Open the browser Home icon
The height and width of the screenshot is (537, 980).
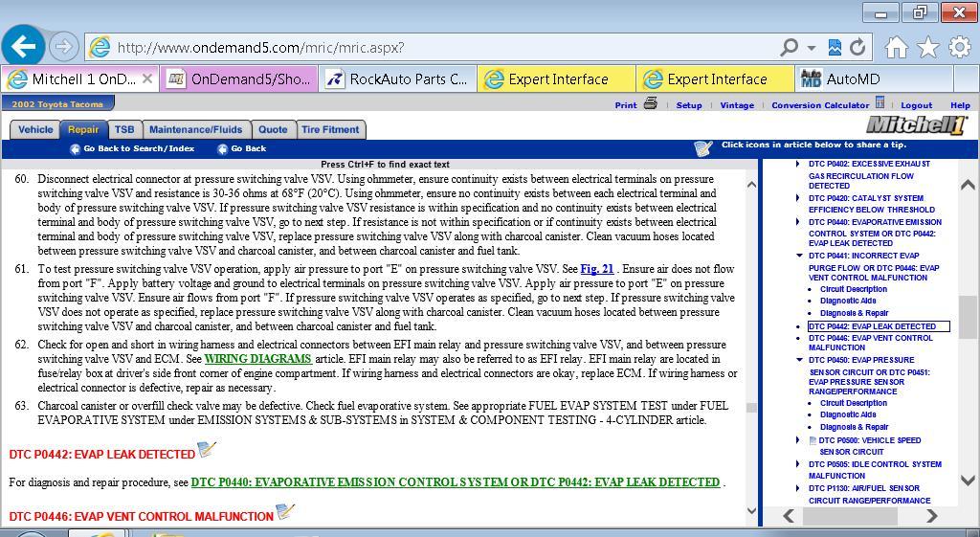[x=896, y=47]
